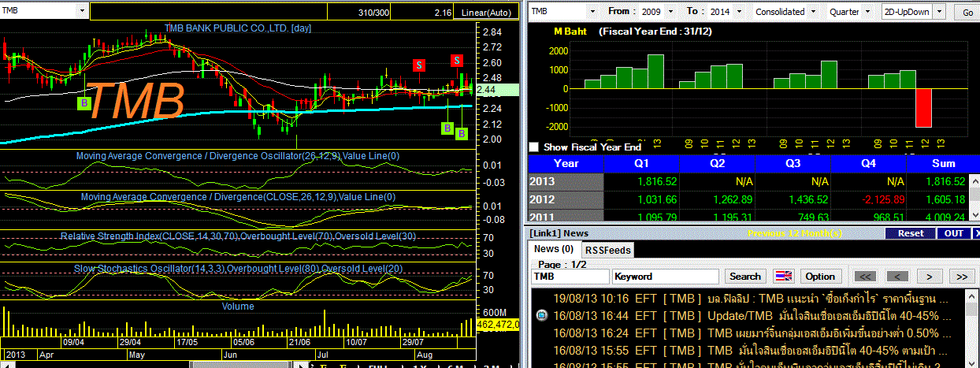
Task: Select the 2012 year row label
Action: 566,199
